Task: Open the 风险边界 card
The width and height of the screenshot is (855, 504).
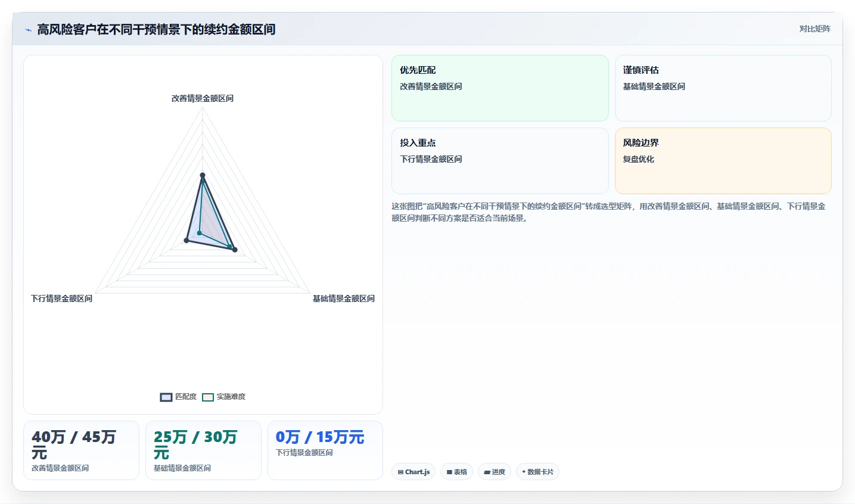Action: click(723, 161)
